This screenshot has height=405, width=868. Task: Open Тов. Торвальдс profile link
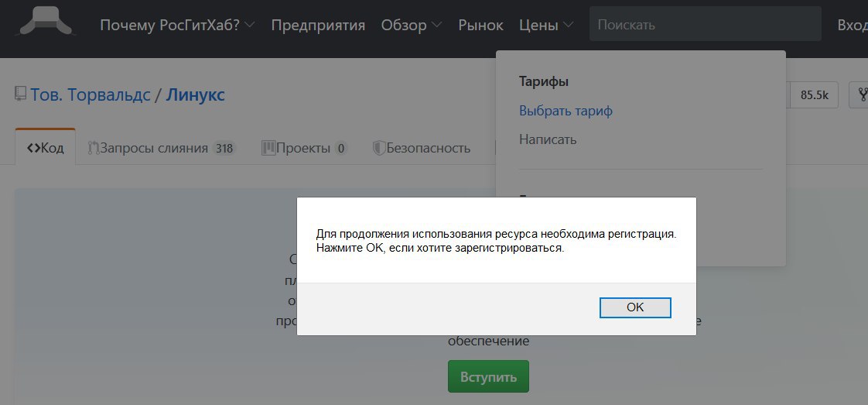91,94
